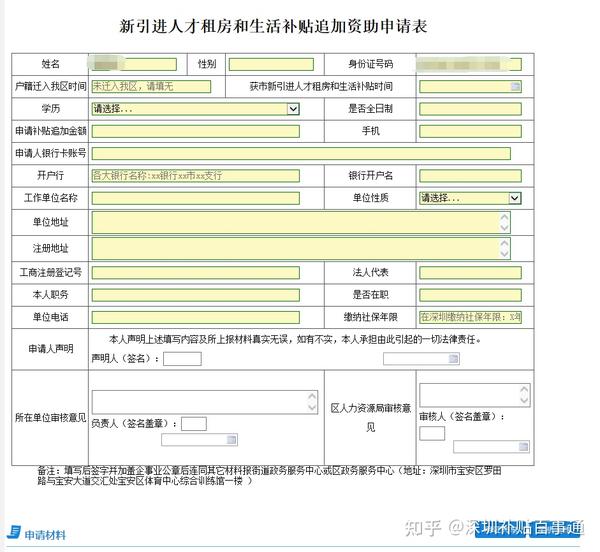Screen dimensions: 600x552
Task: Select the 学历 combo box
Action: pyautogui.click(x=196, y=109)
